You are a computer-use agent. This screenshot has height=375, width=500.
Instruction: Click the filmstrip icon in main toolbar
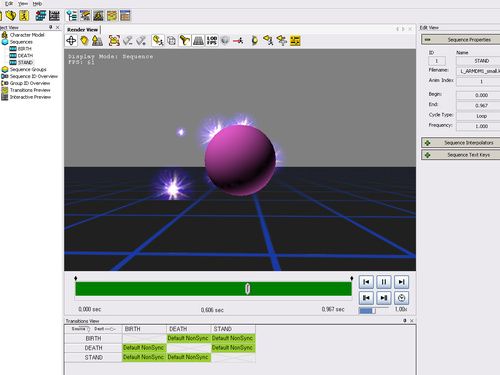[x=54, y=15]
